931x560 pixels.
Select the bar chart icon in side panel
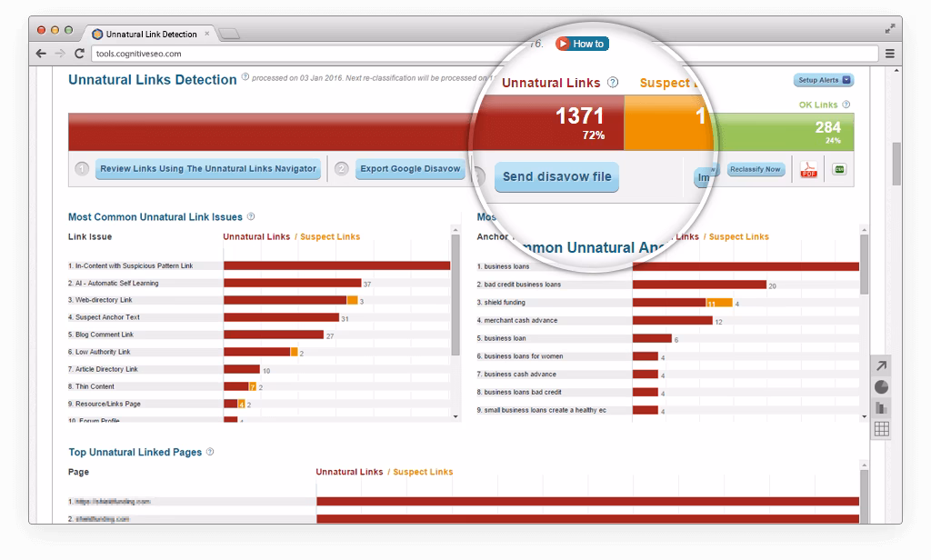[882, 408]
